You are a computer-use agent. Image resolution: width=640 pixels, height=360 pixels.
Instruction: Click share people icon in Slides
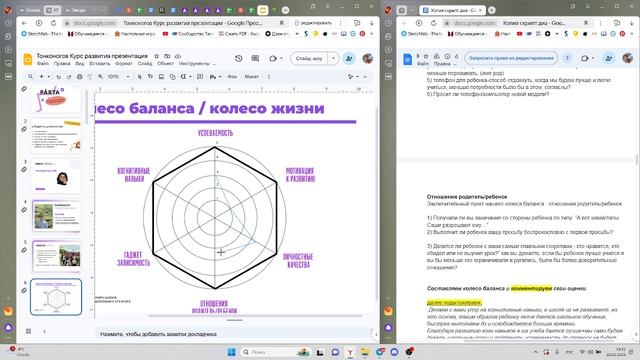[x=349, y=58]
